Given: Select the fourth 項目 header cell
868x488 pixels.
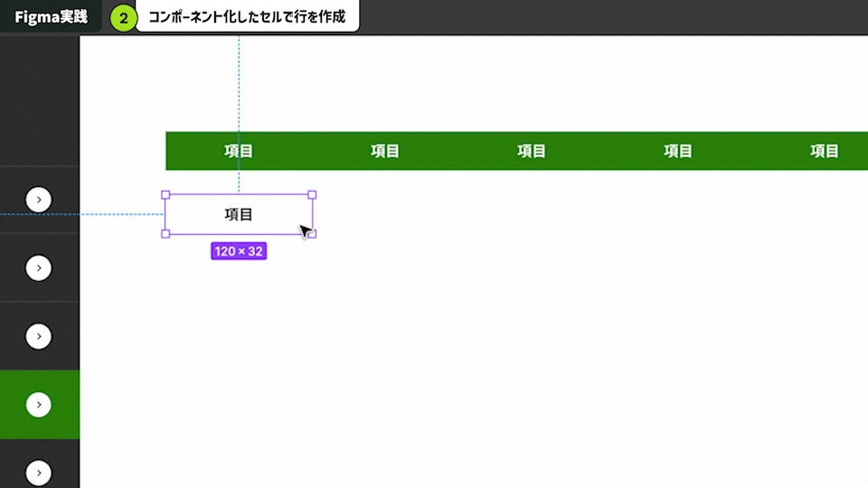Looking at the screenshot, I should click(x=678, y=151).
